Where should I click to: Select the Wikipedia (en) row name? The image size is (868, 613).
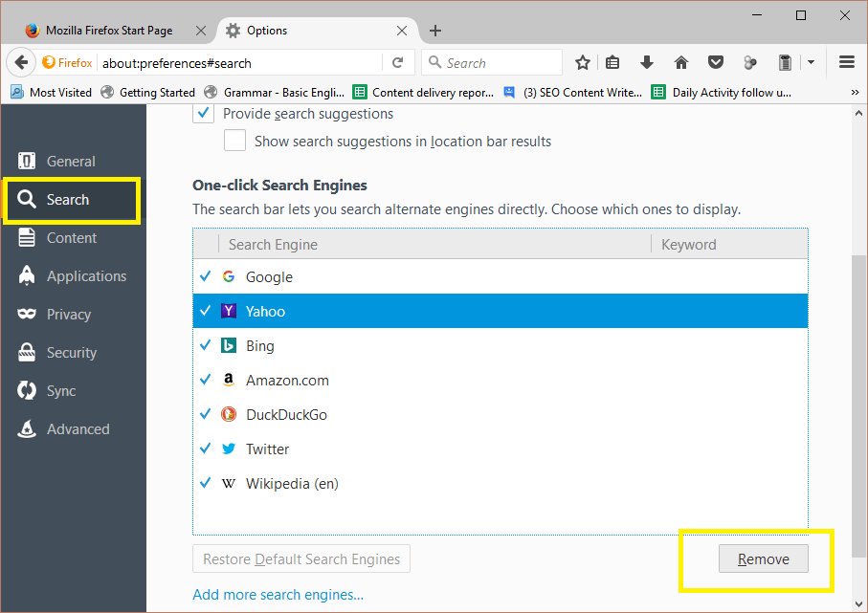coord(292,484)
